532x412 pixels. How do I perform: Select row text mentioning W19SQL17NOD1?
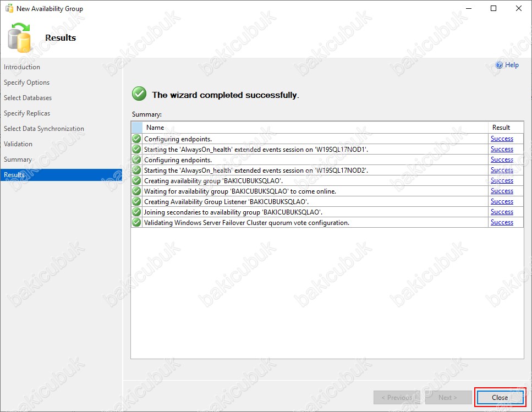(x=256, y=149)
